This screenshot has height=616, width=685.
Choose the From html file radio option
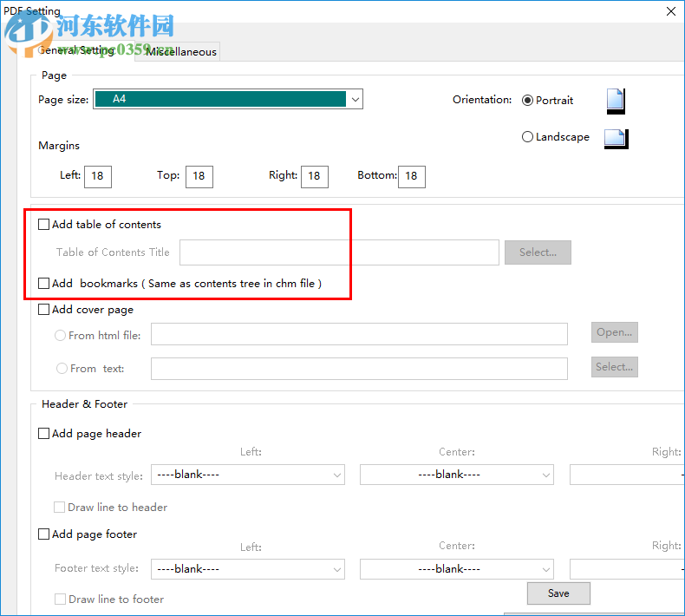click(61, 335)
